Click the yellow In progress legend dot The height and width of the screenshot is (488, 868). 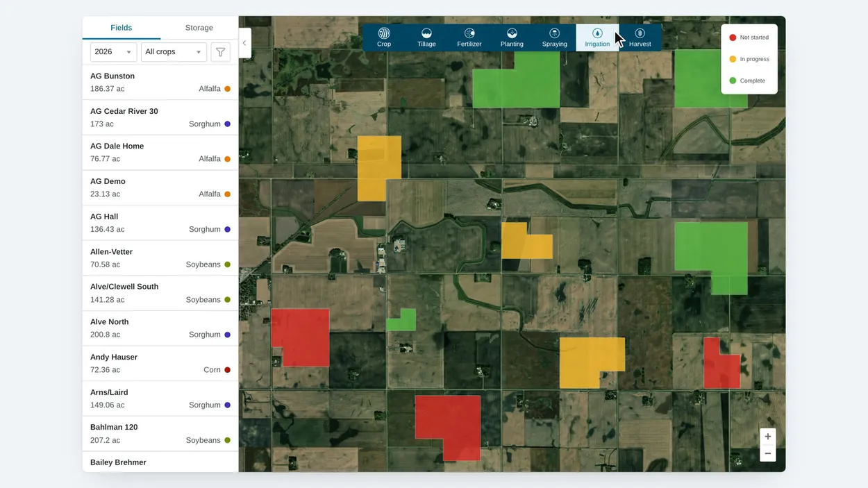[x=733, y=59]
